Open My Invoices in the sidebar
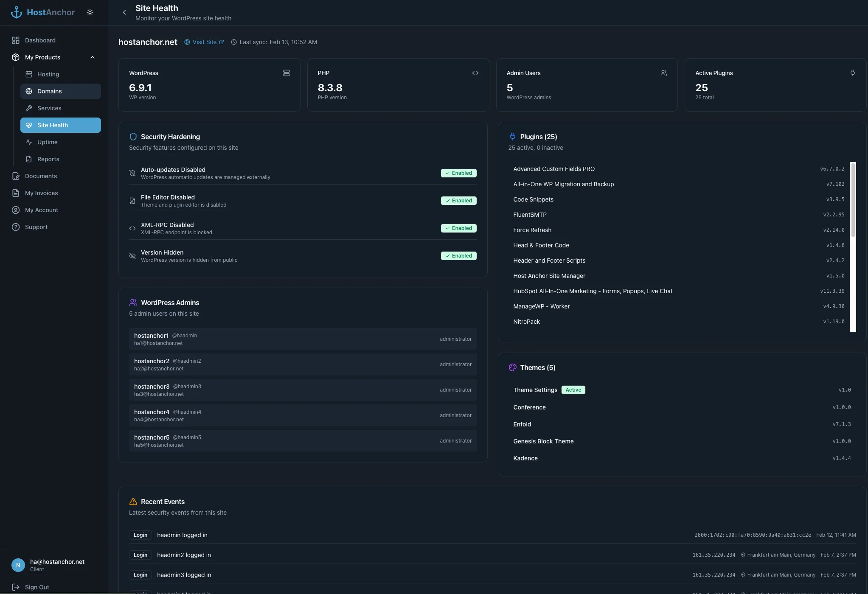 click(x=54, y=193)
